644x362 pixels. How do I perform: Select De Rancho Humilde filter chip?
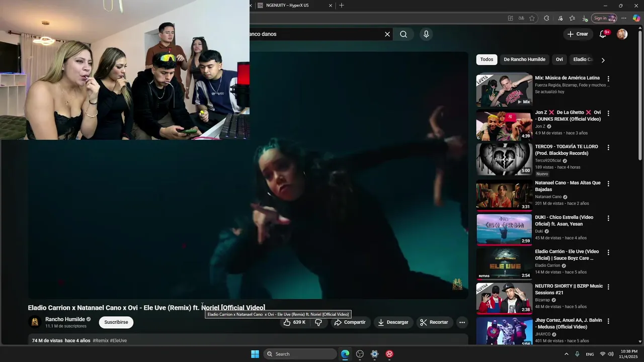tap(524, 59)
